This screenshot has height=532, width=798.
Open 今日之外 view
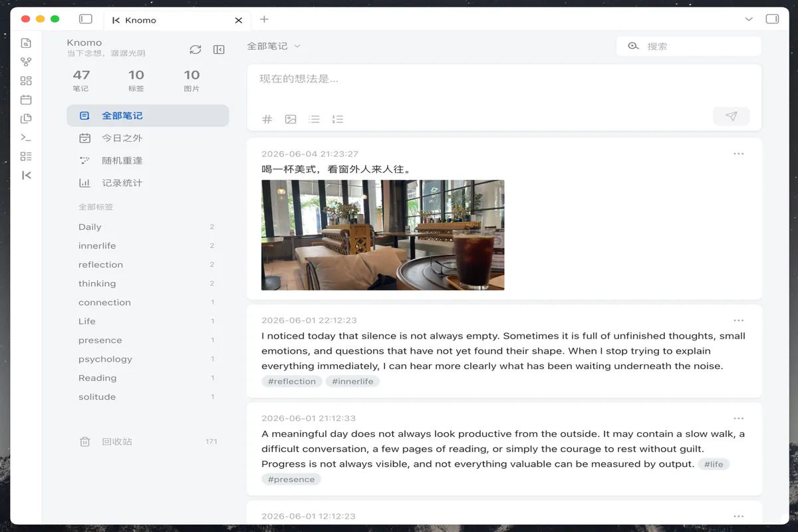(x=148, y=138)
